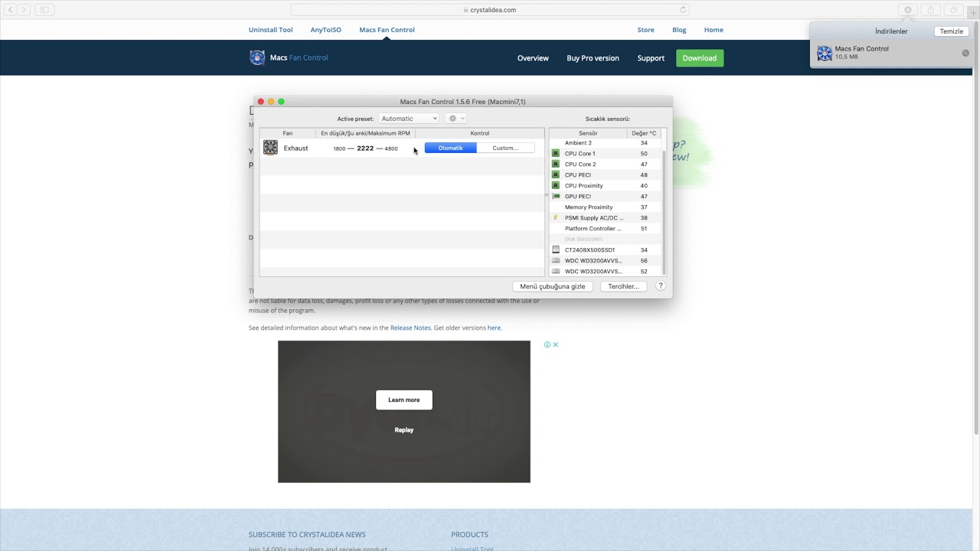Click the current RPM value 2222

(x=365, y=148)
